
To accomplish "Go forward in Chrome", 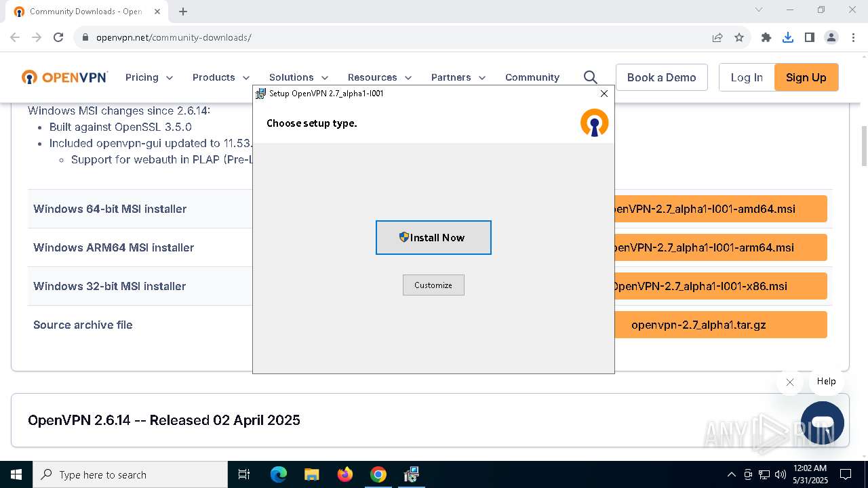I will 37,37.
